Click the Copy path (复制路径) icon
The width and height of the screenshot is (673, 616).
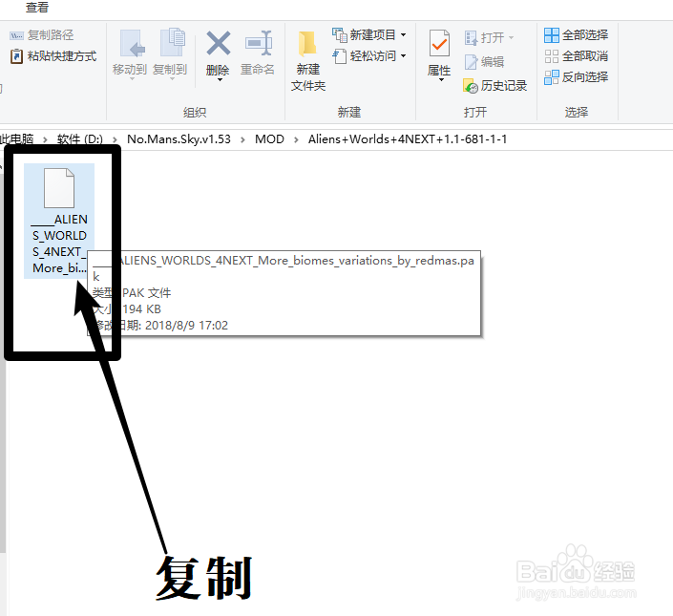click(x=17, y=35)
